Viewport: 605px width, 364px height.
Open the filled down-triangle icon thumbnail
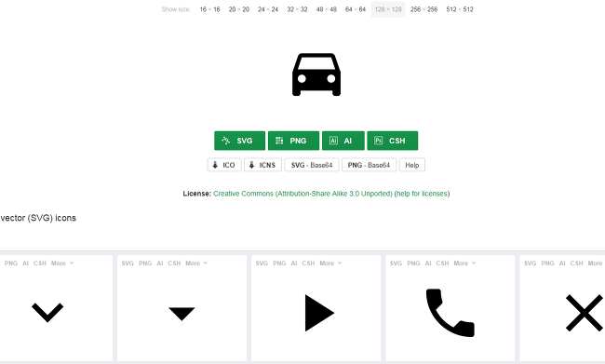point(181,314)
